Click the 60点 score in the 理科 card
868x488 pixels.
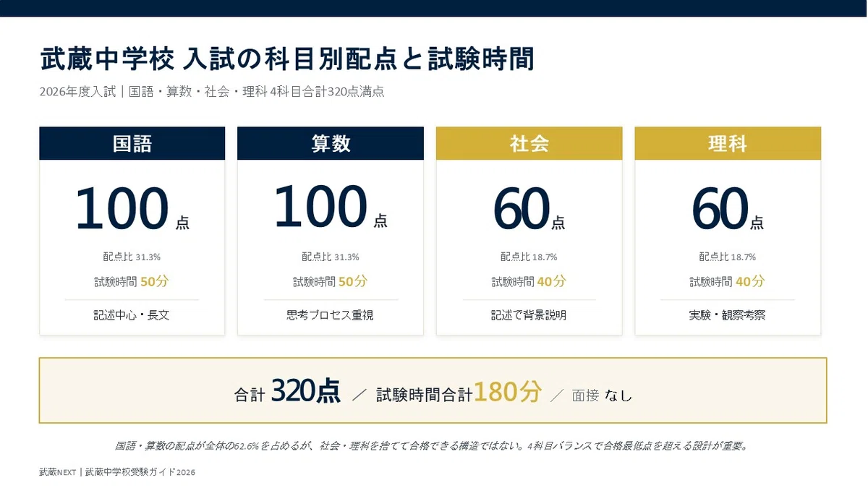pos(728,210)
